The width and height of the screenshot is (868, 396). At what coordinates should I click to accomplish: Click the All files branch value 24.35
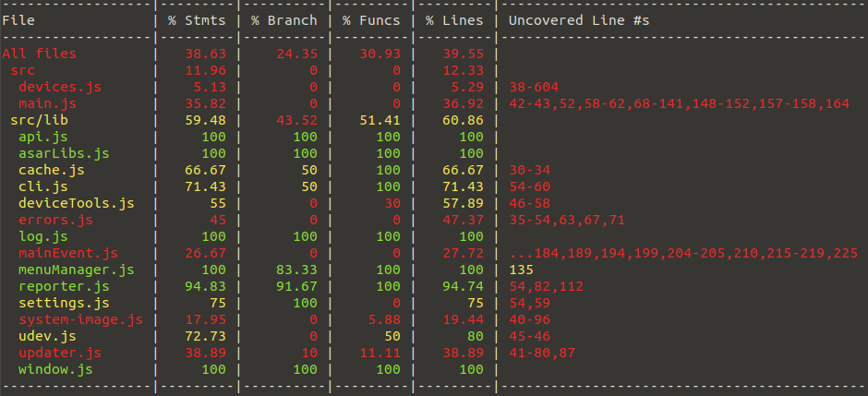tap(296, 54)
